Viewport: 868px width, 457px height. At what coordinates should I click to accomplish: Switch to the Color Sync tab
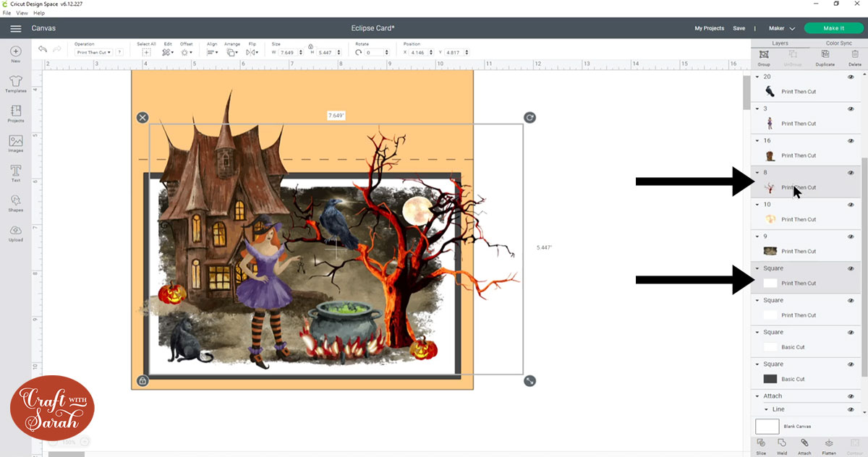(839, 43)
